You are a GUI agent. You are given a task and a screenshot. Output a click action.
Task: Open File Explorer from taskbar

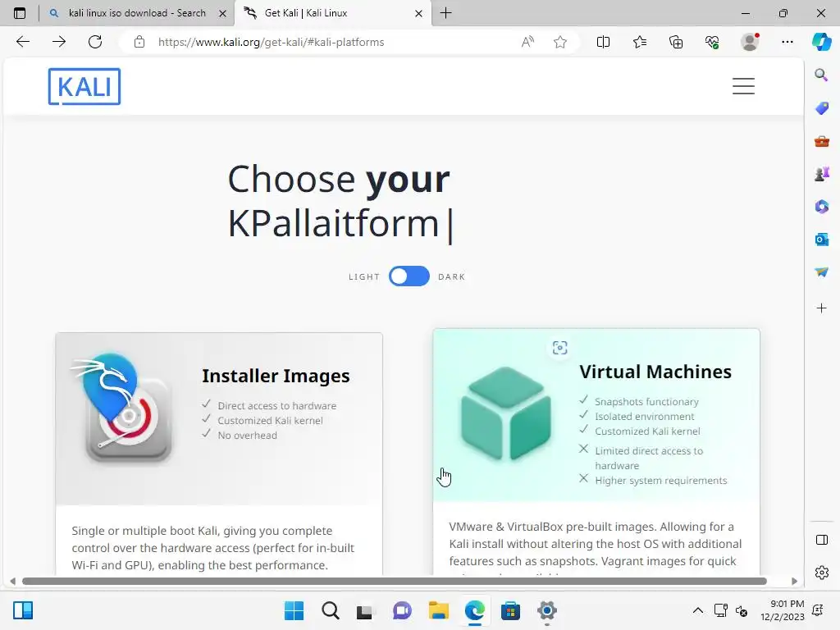(438, 610)
